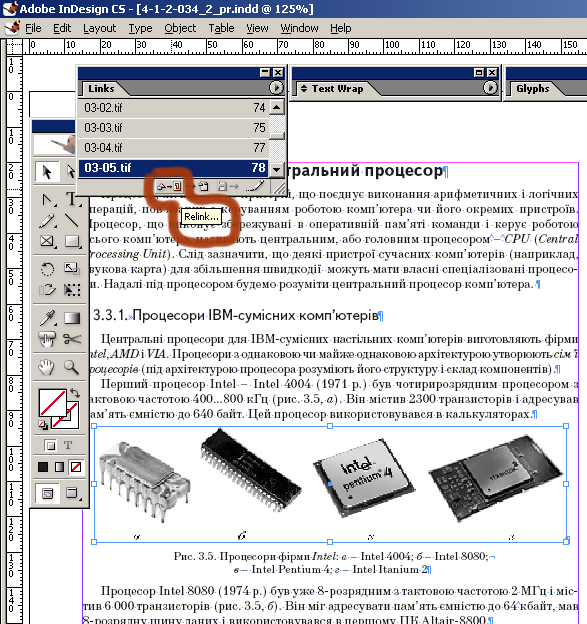Click the Relink button in Links panel
Screen dimensions: 587x624
click(x=169, y=186)
